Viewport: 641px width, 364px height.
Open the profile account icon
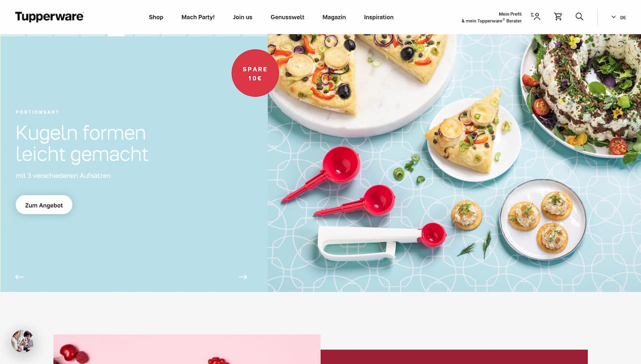pos(535,17)
